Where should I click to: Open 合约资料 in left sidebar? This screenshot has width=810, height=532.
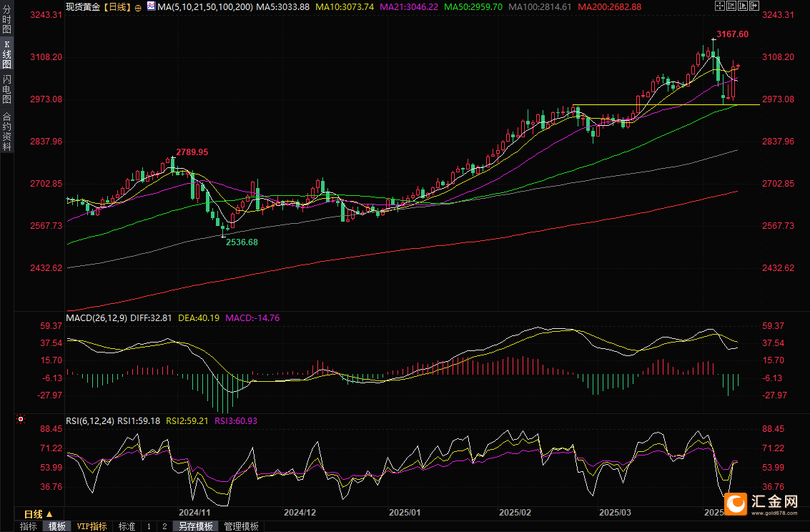coord(6,131)
